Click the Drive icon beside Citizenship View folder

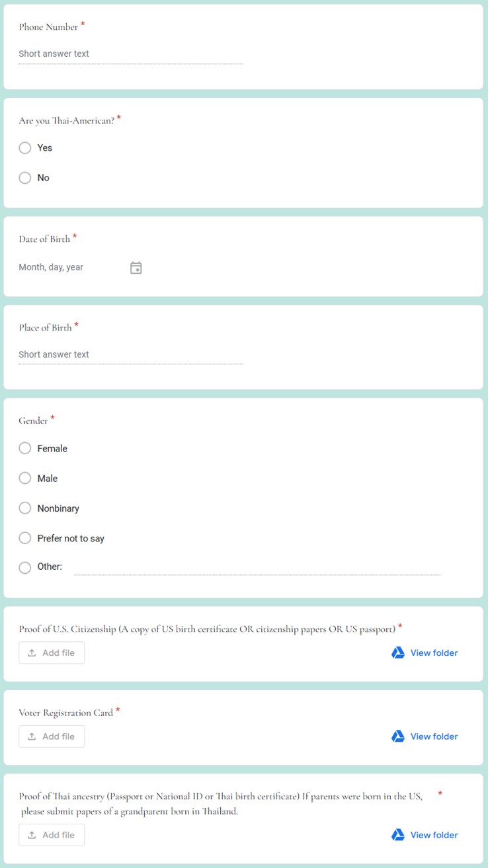397,652
